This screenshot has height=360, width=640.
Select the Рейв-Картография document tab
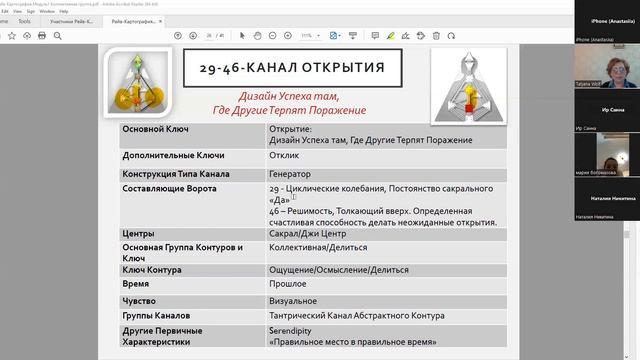pos(133,21)
